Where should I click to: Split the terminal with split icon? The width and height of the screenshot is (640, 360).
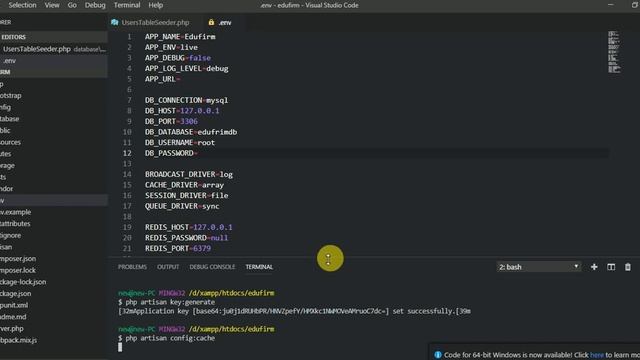pyautogui.click(x=611, y=267)
